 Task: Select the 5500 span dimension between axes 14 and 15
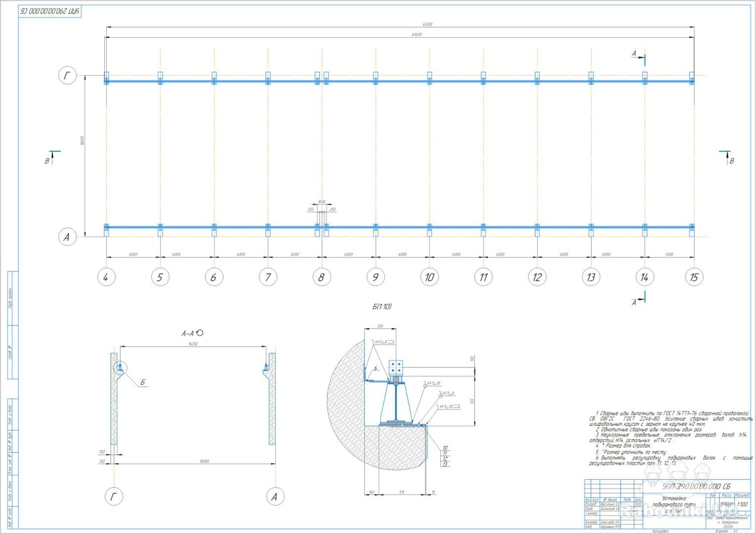(x=669, y=255)
